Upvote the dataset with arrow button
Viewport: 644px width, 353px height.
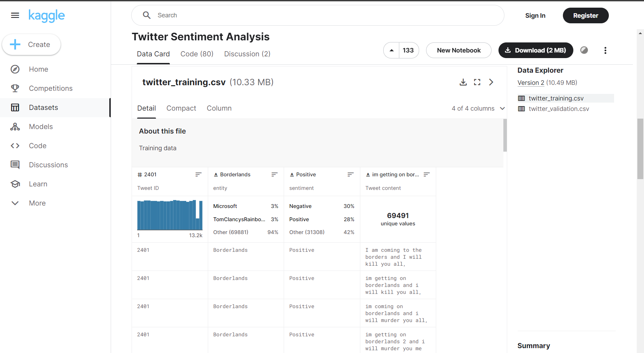[392, 50]
